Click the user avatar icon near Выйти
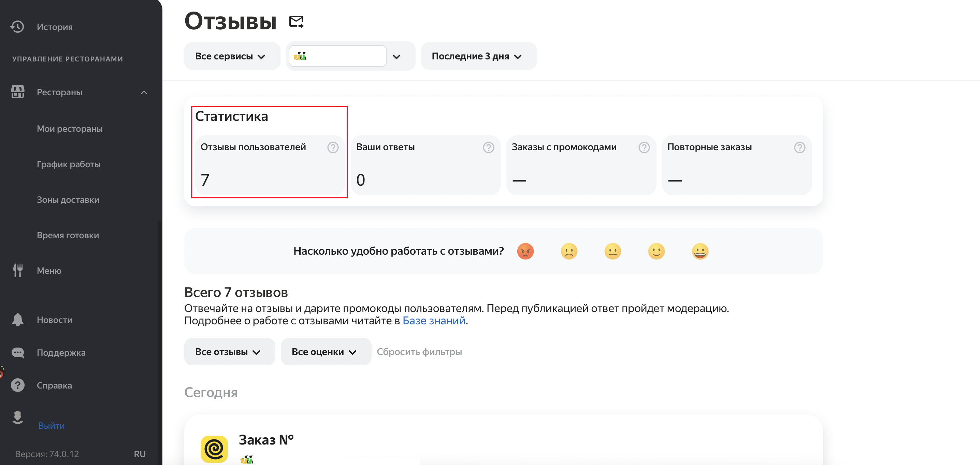980x465 pixels. tap(17, 417)
